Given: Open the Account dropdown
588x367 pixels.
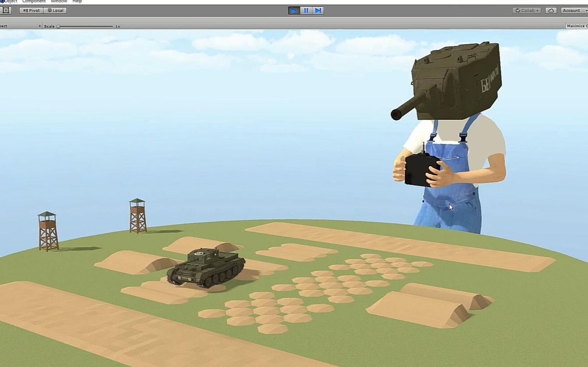Looking at the screenshot, I should click(574, 10).
